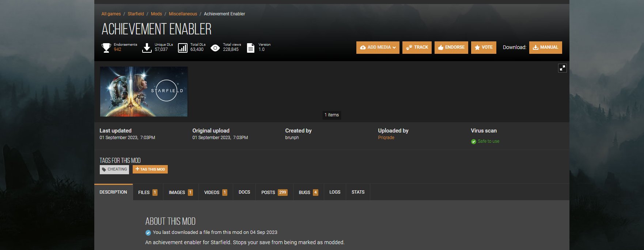
Task: Switch to the Description tab
Action: coord(113,192)
